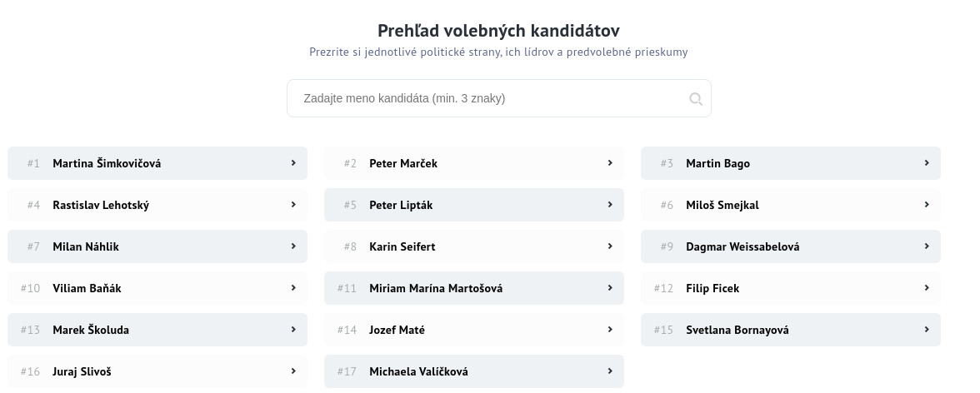Open candidate Marek Školuda

point(91,330)
